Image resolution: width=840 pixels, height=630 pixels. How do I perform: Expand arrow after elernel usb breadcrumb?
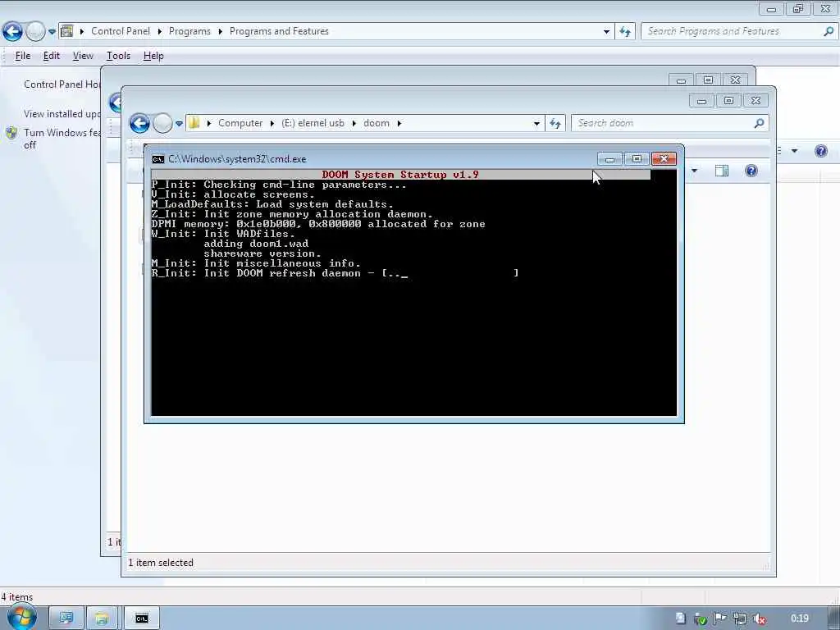[x=354, y=123]
